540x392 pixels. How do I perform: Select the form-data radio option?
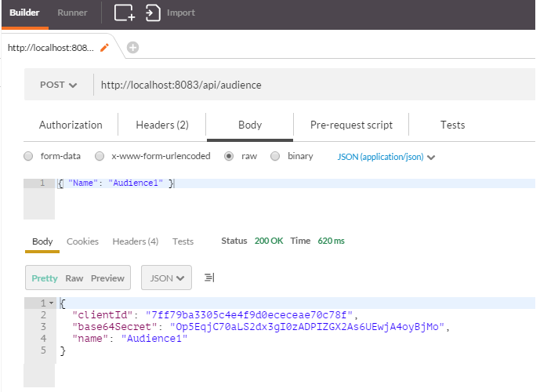(x=29, y=156)
